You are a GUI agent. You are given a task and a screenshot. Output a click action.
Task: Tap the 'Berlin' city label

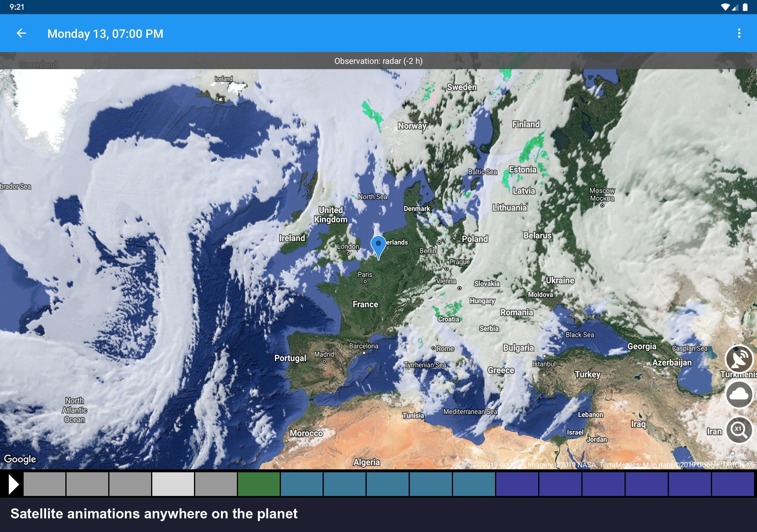click(x=428, y=251)
